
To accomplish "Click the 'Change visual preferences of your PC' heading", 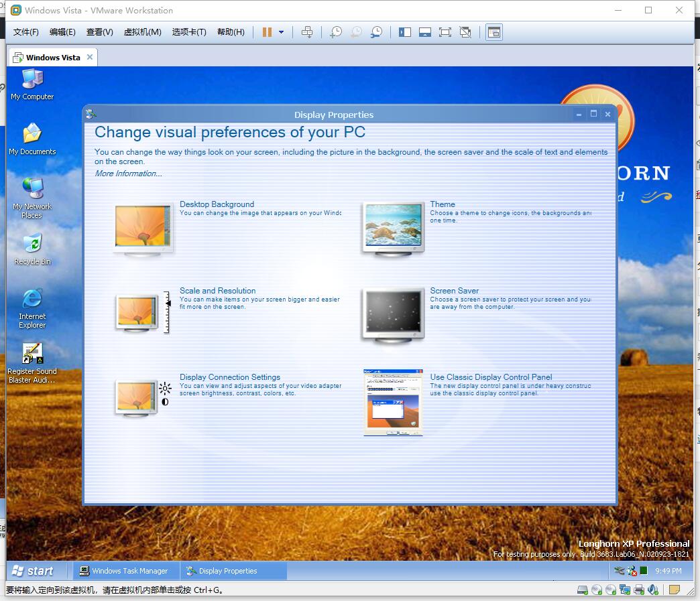I will (230, 132).
